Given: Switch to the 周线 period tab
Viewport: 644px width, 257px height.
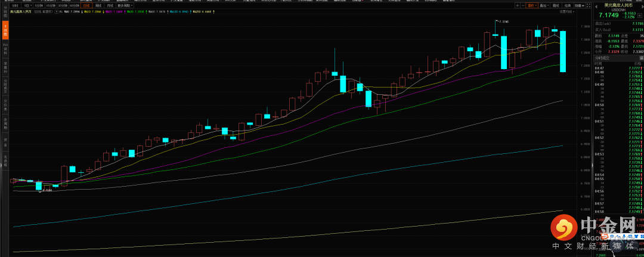Looking at the screenshot, I should pyautogui.click(x=98, y=5).
